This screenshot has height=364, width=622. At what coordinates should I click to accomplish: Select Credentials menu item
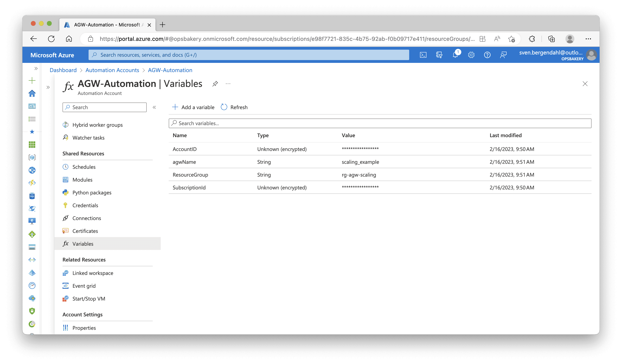tap(85, 205)
